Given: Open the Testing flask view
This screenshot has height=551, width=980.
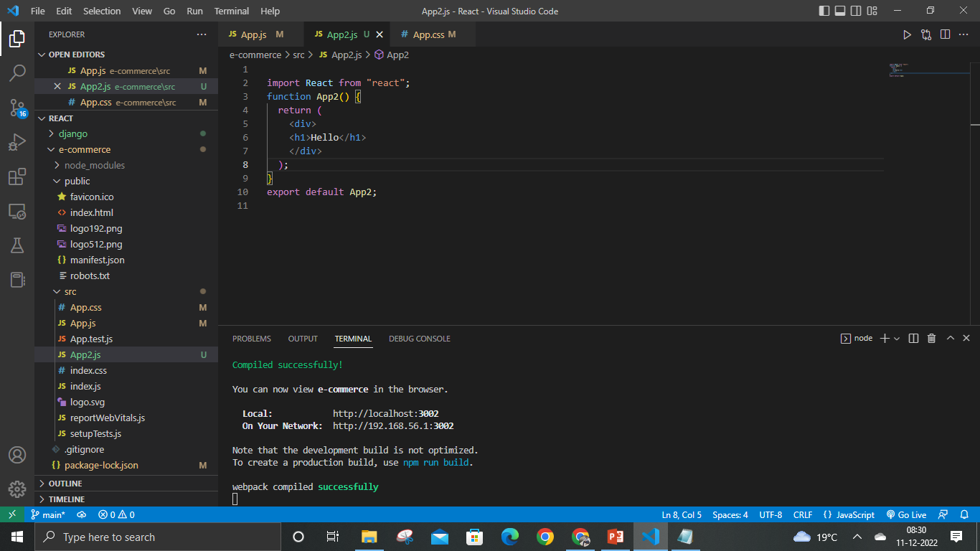Looking at the screenshot, I should coord(17,245).
